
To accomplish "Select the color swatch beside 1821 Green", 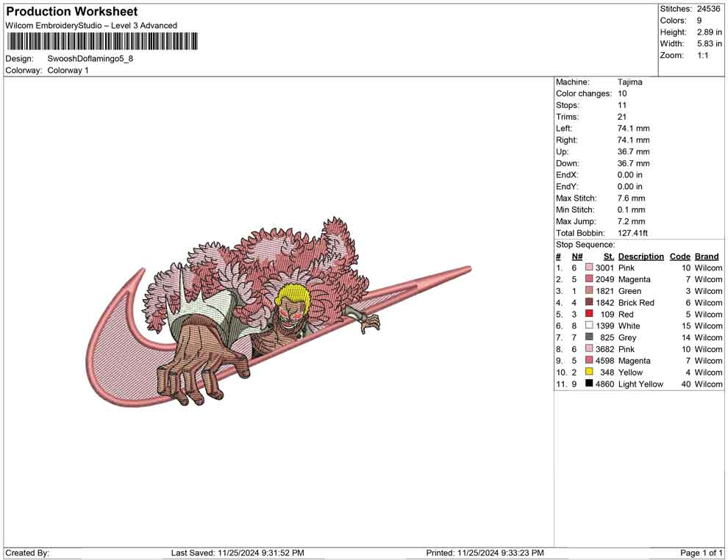I will 589,290.
